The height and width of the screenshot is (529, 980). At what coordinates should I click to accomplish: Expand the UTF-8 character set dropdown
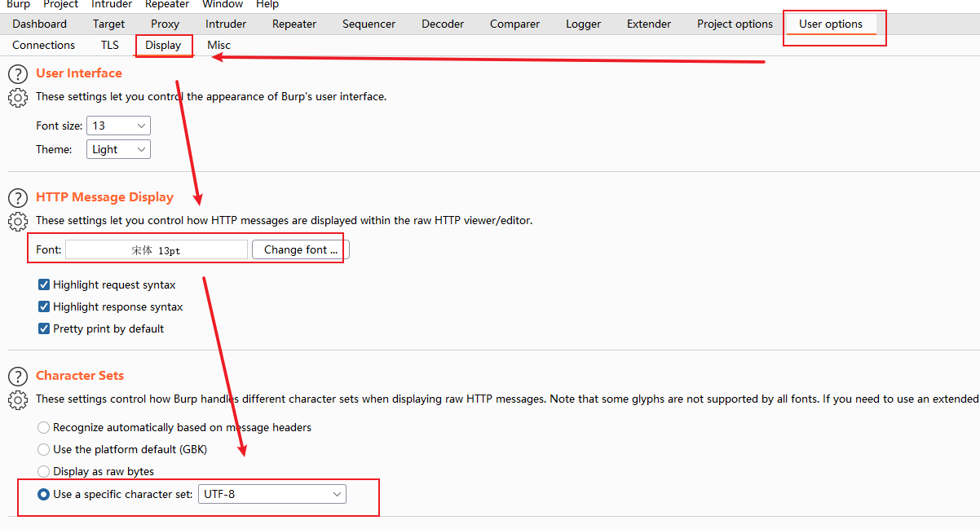[x=271, y=494]
